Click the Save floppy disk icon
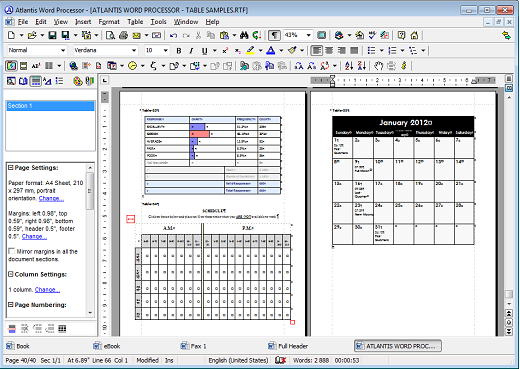 coord(52,35)
